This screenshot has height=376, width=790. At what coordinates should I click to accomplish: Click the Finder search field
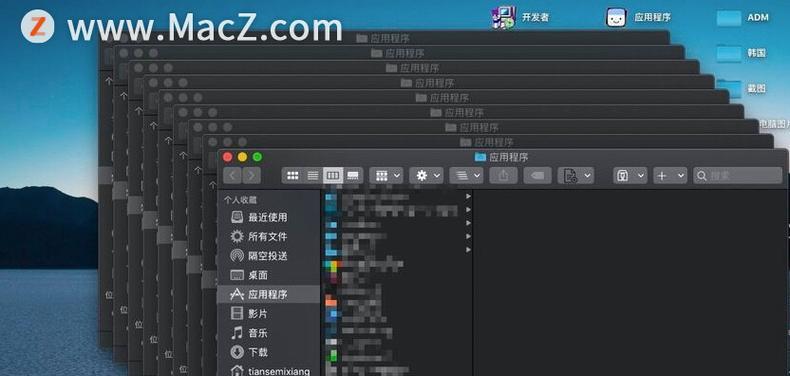pos(738,175)
